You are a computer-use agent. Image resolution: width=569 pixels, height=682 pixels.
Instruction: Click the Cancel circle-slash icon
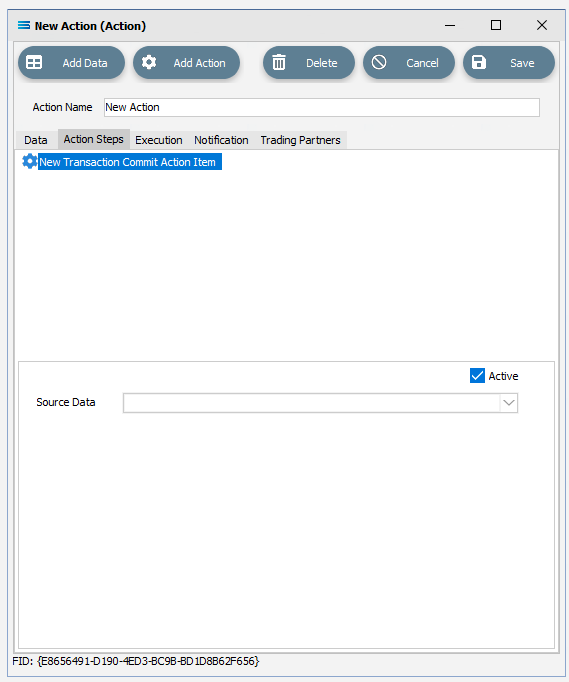pyautogui.click(x=379, y=62)
